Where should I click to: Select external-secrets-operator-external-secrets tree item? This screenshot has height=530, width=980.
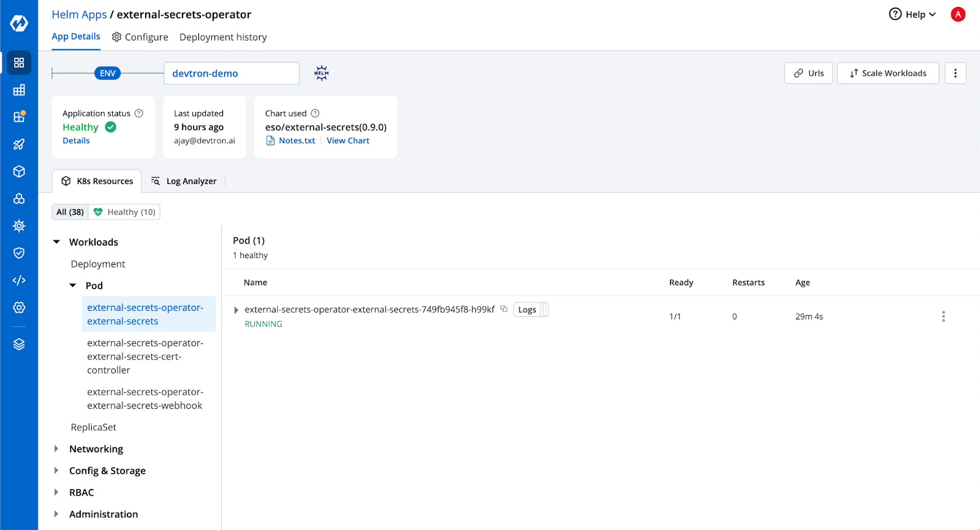click(148, 315)
